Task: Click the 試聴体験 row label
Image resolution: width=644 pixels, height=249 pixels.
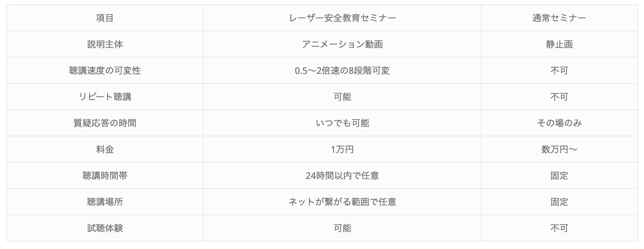Action: [104, 228]
